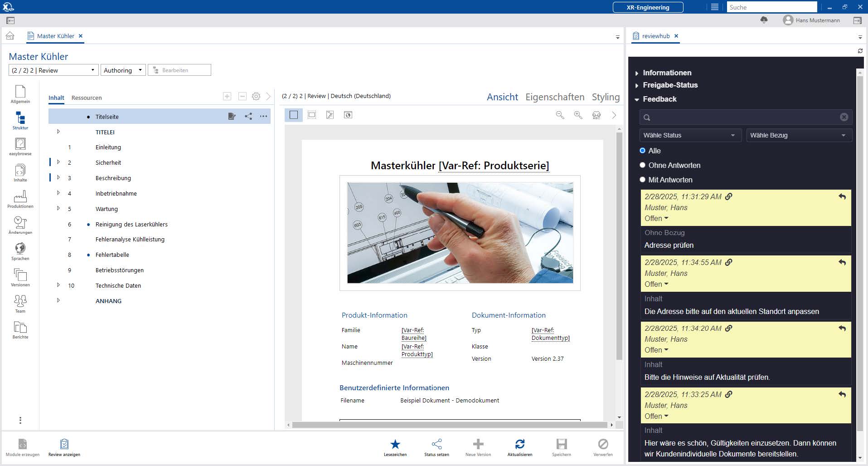Open the Wähle Status dropdown
Screen dimensions: 868x466
(x=689, y=135)
